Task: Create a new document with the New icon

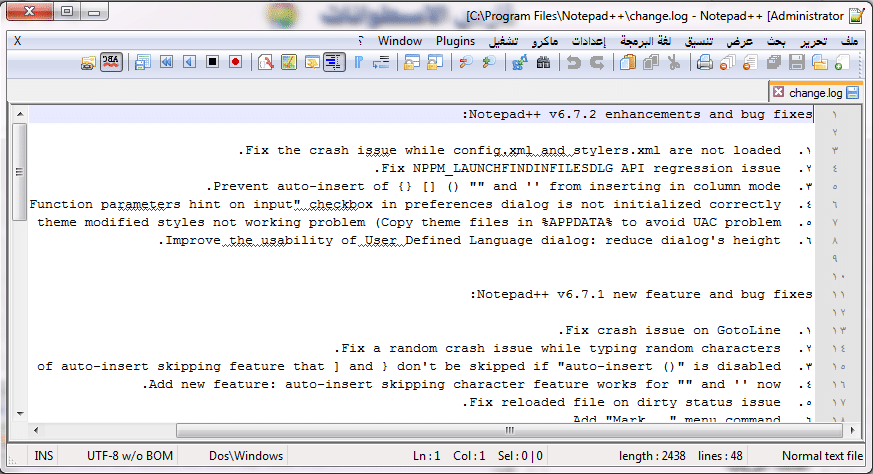Action: pos(842,62)
